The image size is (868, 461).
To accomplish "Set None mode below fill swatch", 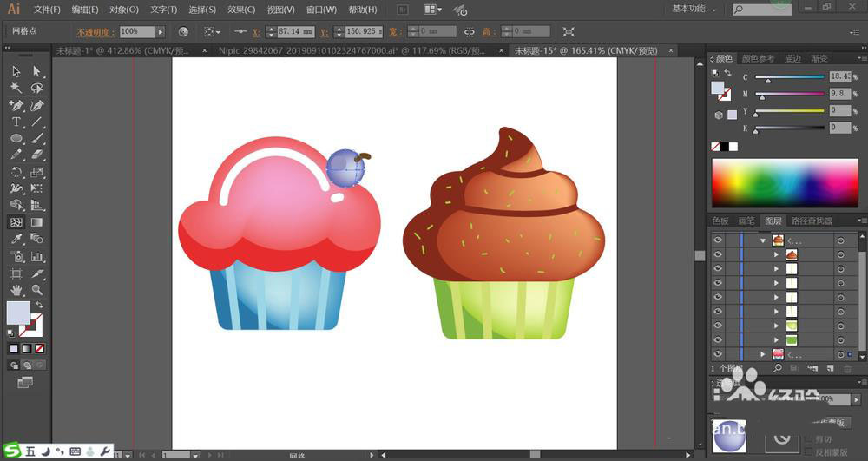I will [x=40, y=349].
